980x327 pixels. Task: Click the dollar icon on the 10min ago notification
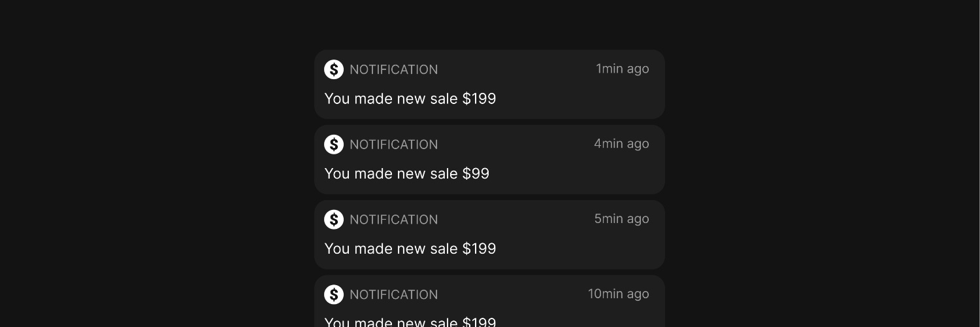(334, 295)
